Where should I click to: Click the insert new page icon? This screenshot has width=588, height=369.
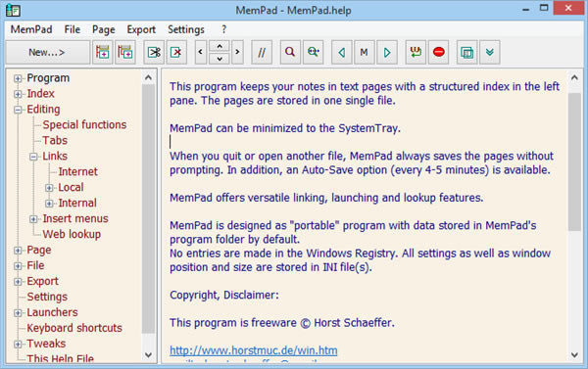[102, 52]
